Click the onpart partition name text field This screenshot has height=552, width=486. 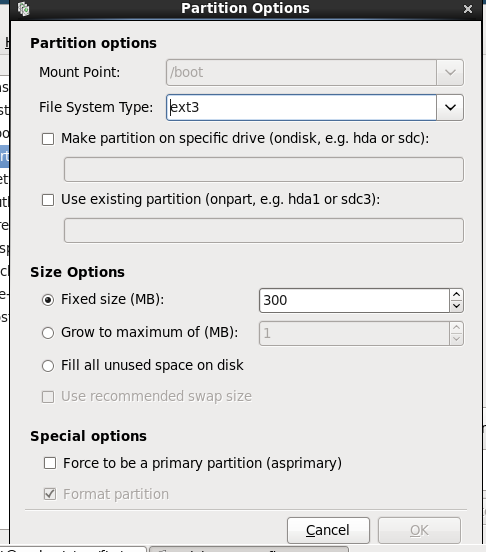(x=264, y=231)
